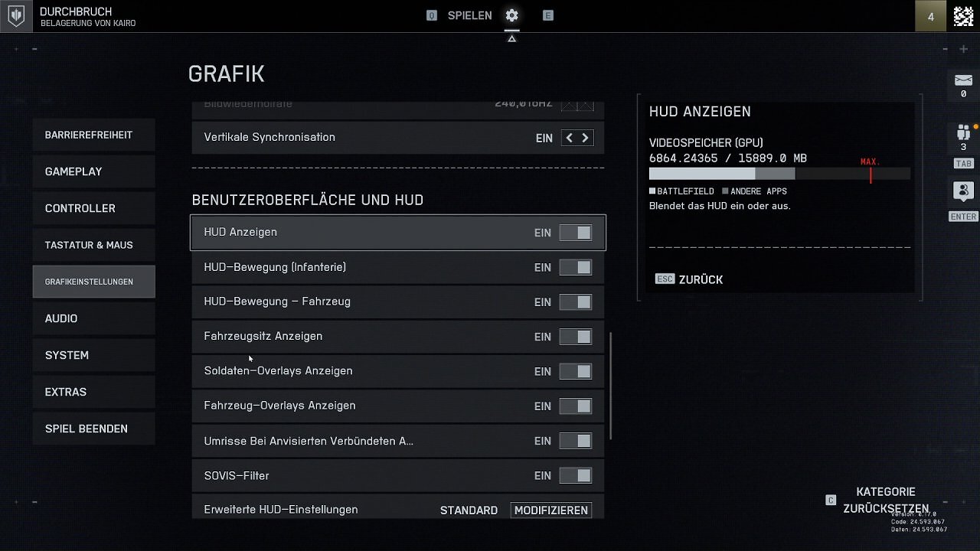This screenshot has width=980, height=551.
Task: Open Audio settings category
Action: coord(94,318)
